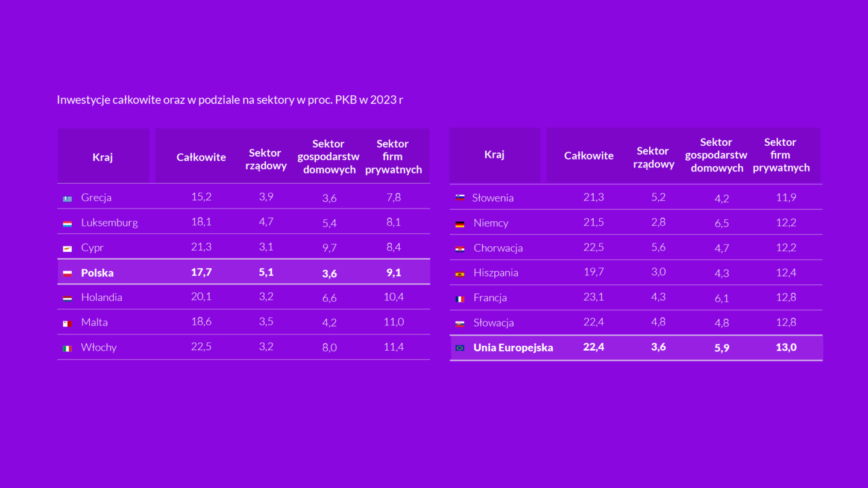The image size is (868, 488).
Task: Click the Unia Europejska row label
Action: point(513,348)
